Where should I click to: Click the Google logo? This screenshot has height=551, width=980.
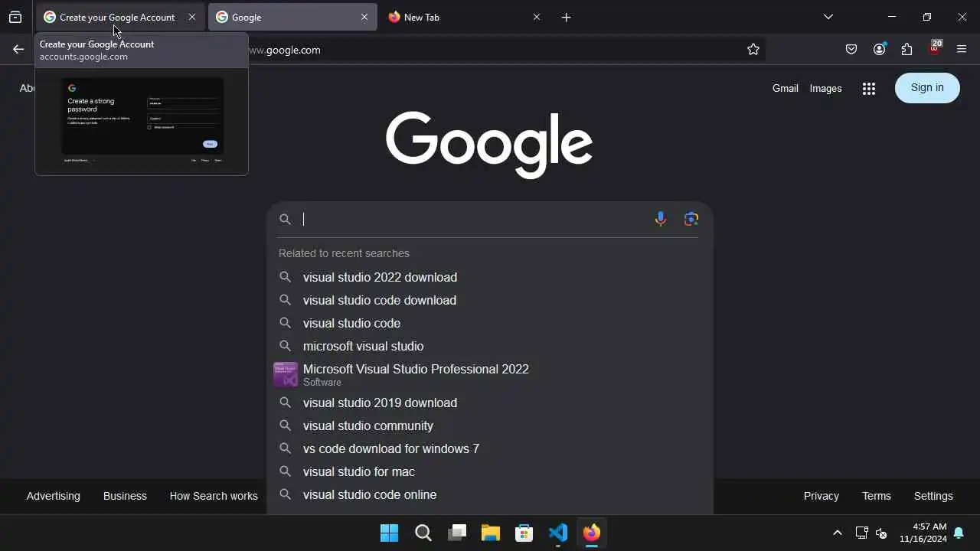(x=489, y=145)
